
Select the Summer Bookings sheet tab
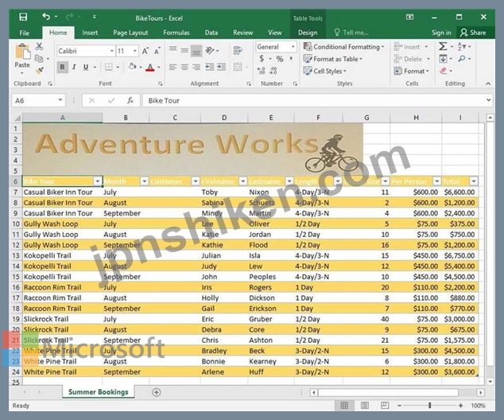tap(99, 391)
